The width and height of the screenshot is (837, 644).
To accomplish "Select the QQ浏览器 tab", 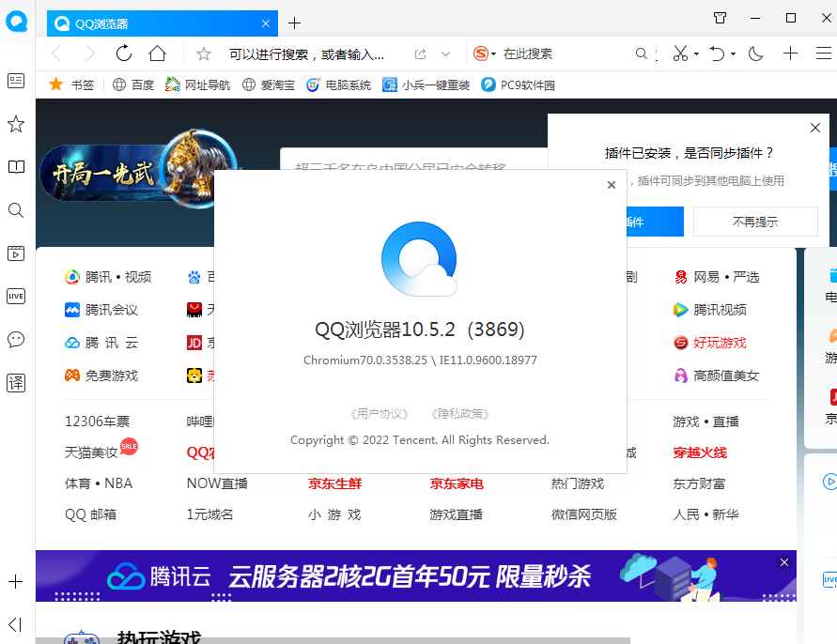I will point(163,23).
